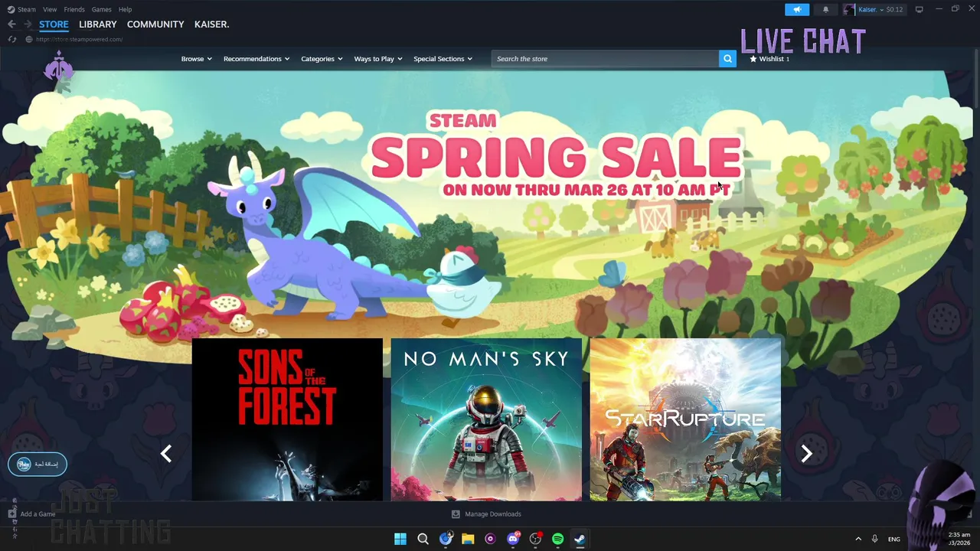This screenshot has width=980, height=551.
Task: Open Discord from the taskbar
Action: point(513,539)
